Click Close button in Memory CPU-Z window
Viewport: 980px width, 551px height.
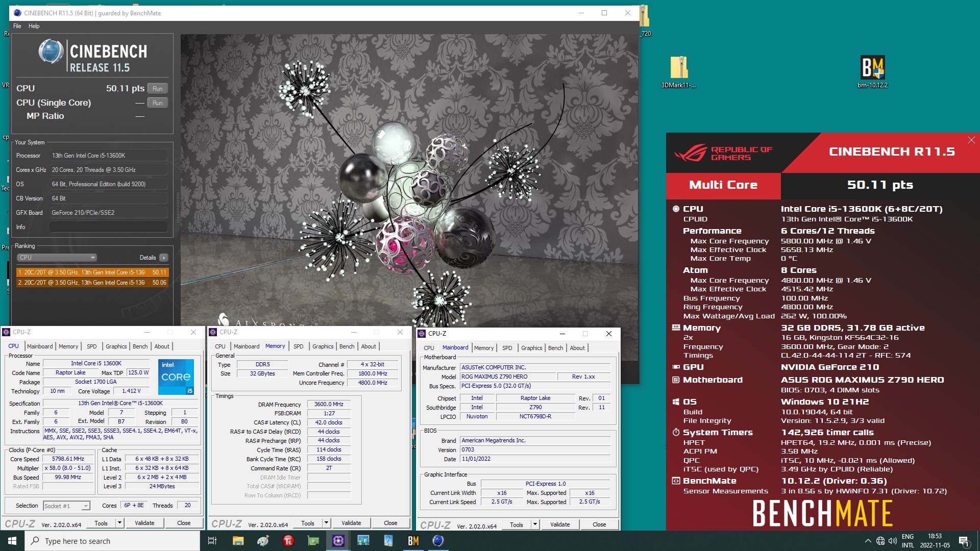(390, 523)
